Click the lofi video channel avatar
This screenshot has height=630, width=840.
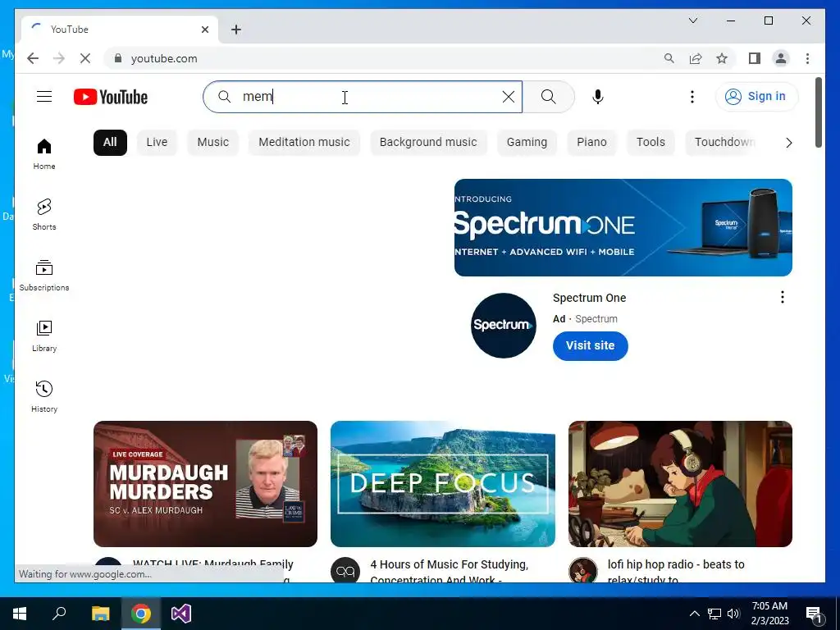(583, 571)
